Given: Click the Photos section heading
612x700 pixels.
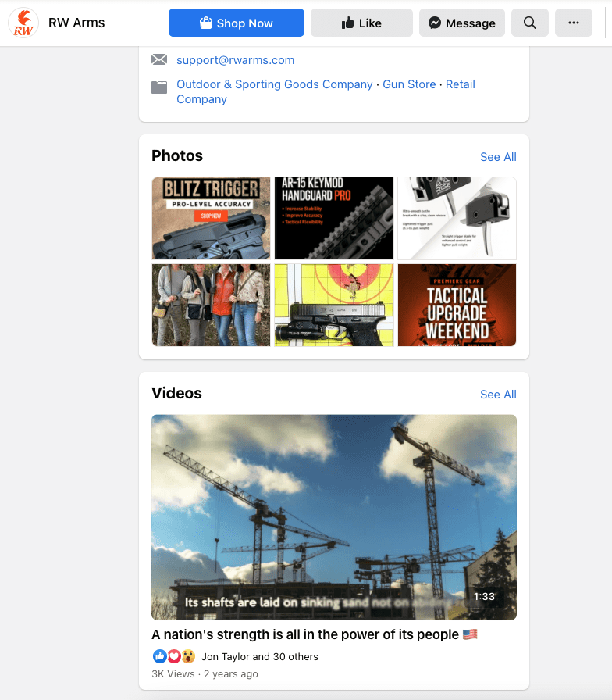Looking at the screenshot, I should (x=177, y=155).
